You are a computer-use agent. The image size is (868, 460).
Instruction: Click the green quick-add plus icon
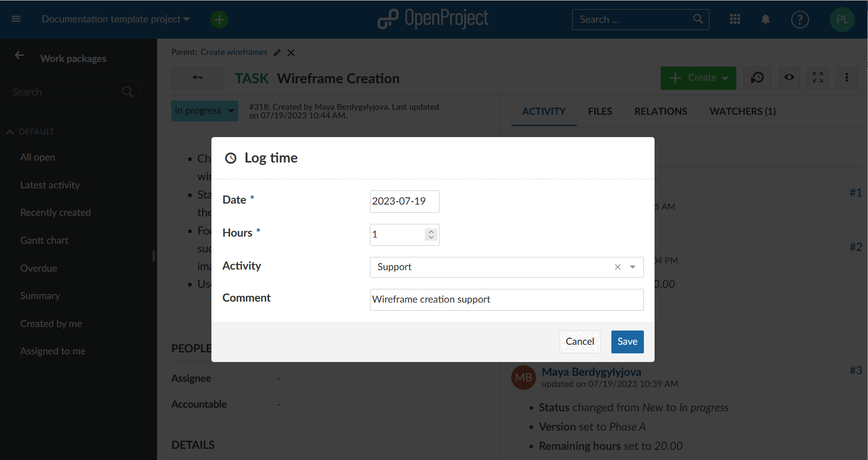(219, 19)
